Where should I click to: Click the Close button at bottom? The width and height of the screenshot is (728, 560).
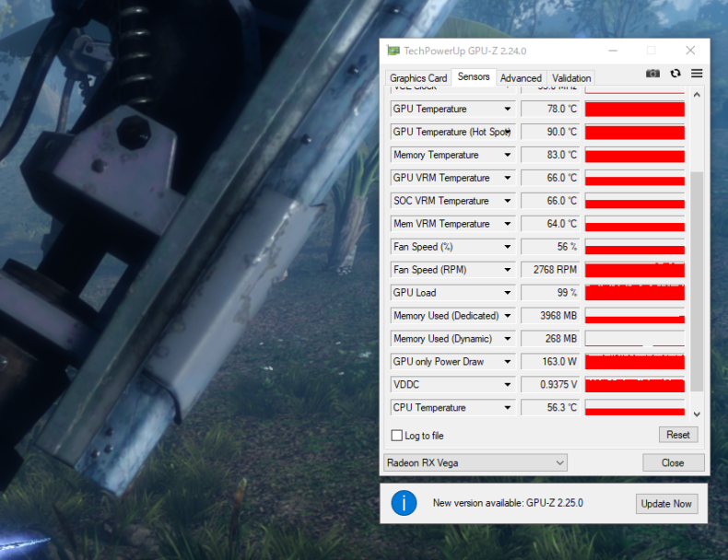point(673,462)
